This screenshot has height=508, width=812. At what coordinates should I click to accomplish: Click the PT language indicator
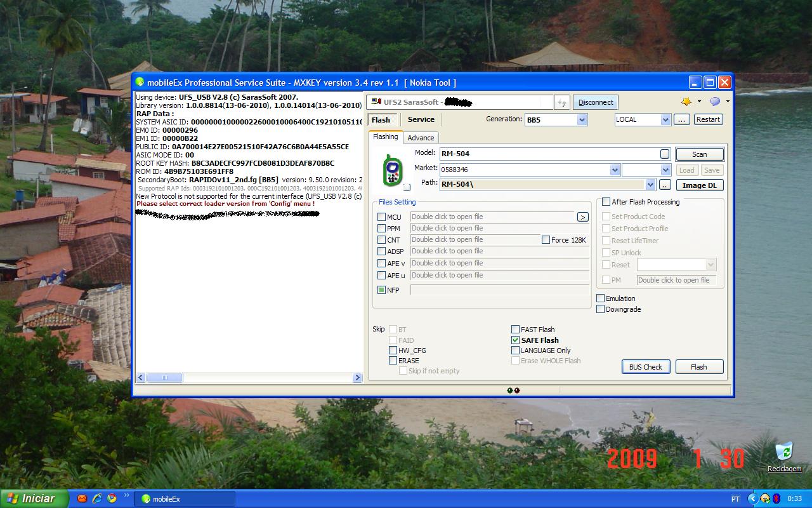tap(735, 499)
